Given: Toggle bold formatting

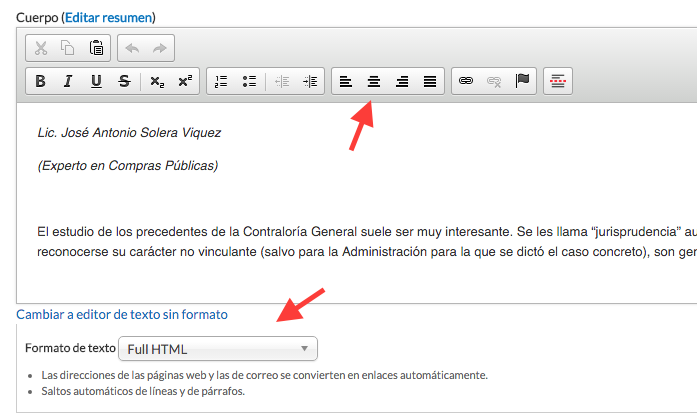Looking at the screenshot, I should tap(40, 82).
